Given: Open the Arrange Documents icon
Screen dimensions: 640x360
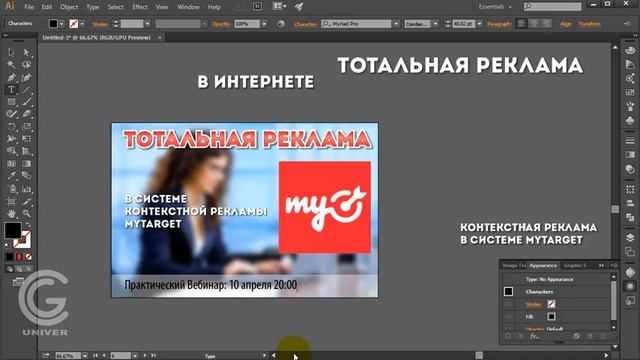Looking at the screenshot, I should [x=279, y=7].
